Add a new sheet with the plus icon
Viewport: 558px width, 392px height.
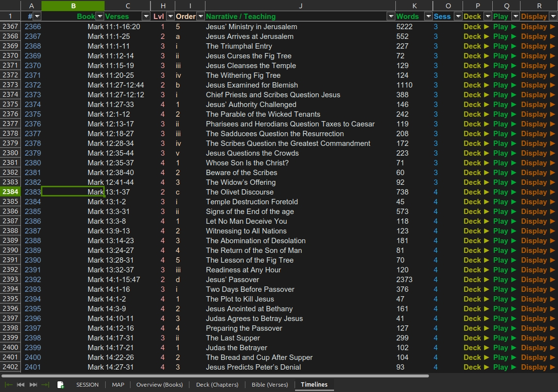pyautogui.click(x=60, y=385)
